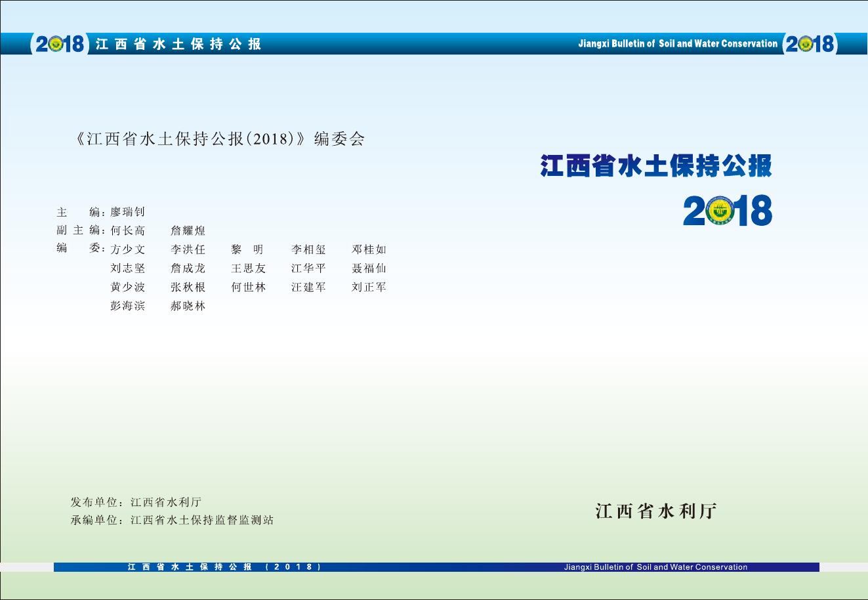Click the "主编" role label
868x600 pixels.
click(x=81, y=212)
